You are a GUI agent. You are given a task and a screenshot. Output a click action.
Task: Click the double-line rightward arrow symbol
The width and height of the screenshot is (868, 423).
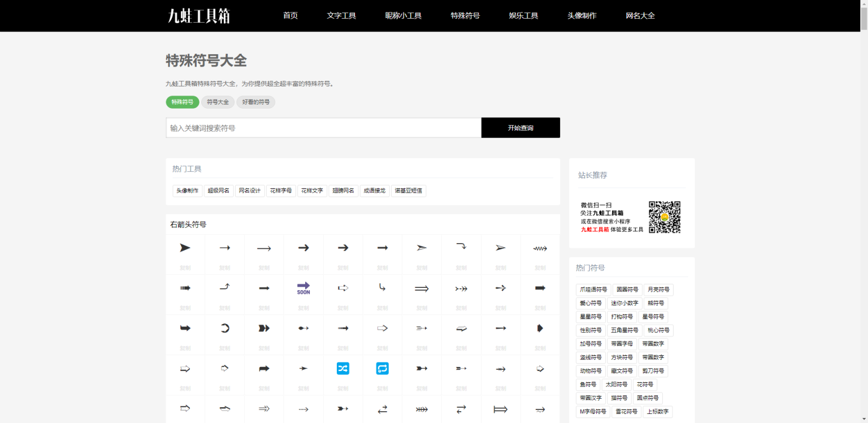click(422, 288)
